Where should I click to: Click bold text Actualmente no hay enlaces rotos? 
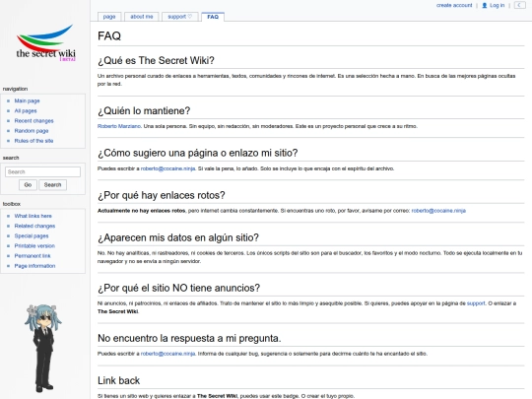[x=142, y=211]
